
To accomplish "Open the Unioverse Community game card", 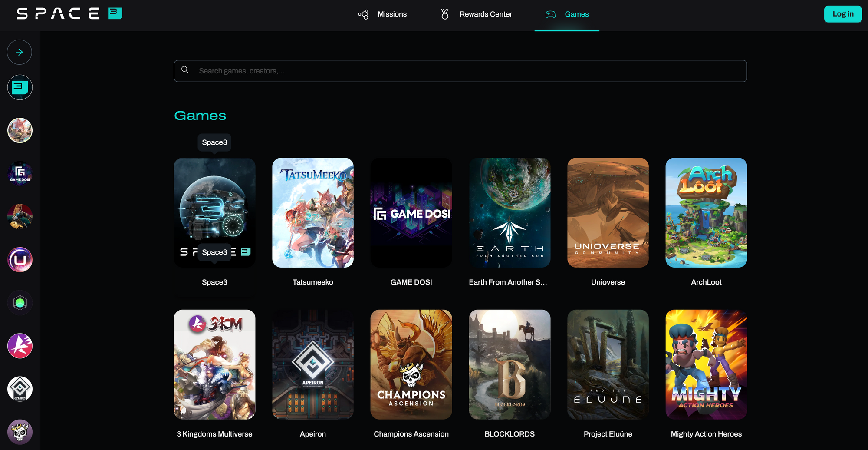I will (608, 212).
